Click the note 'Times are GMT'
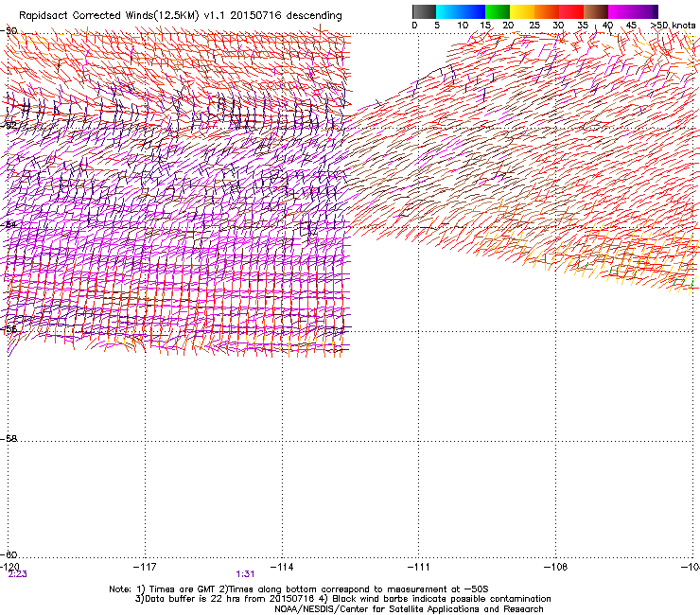This screenshot has width=700, height=615. pyautogui.click(x=183, y=589)
